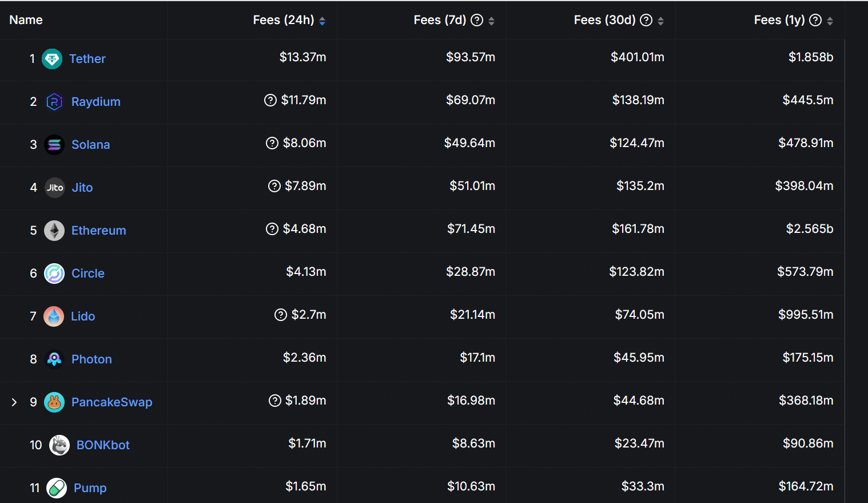Viewport: 868px width, 503px height.
Task: Click help icon beside Fees (7d) header
Action: (477, 20)
